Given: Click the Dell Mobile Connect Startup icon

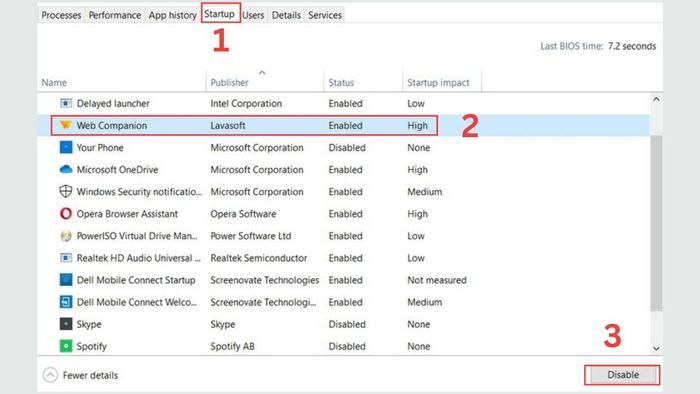Looking at the screenshot, I should pos(66,280).
